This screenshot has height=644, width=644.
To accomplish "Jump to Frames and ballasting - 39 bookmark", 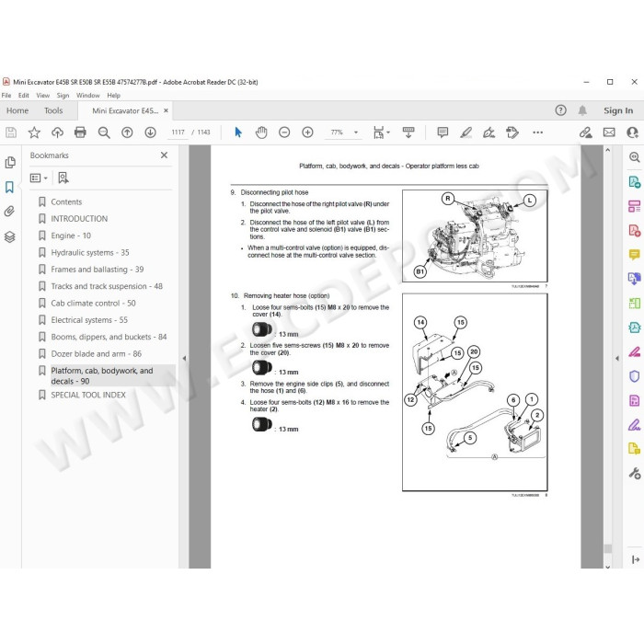I will (x=98, y=269).
